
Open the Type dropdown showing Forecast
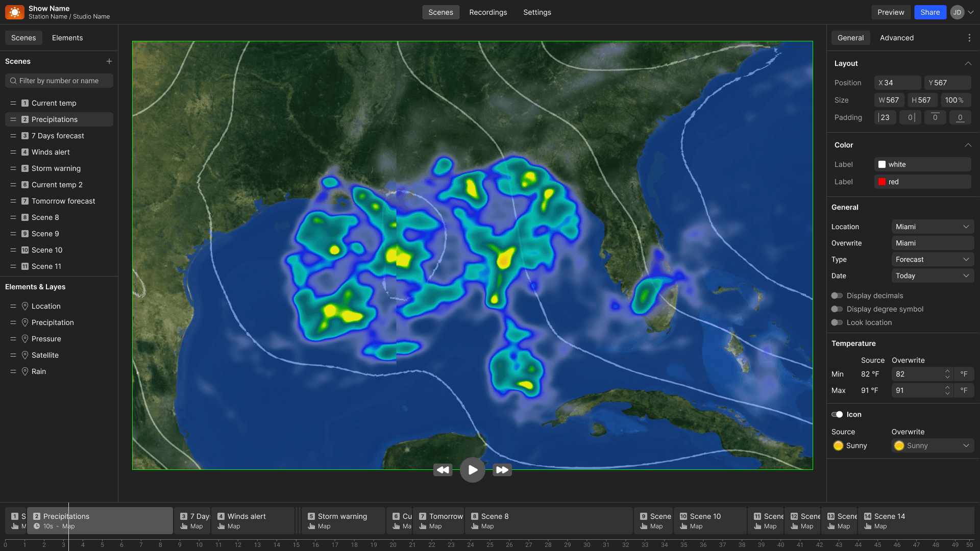tap(932, 259)
